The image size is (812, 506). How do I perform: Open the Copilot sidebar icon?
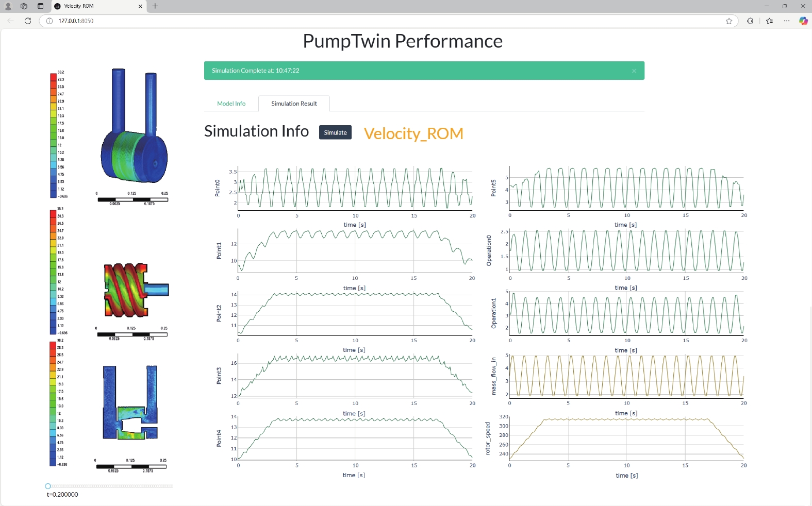coord(803,21)
